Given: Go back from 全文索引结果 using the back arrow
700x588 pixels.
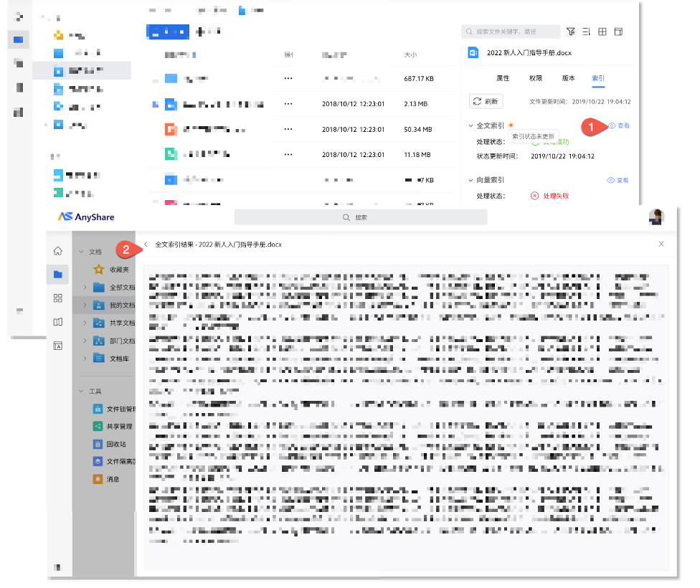Looking at the screenshot, I should tap(146, 245).
